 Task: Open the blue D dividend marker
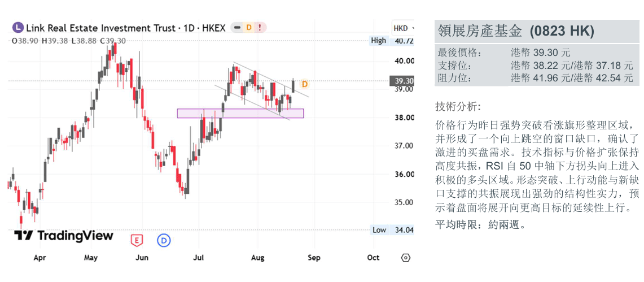click(164, 241)
